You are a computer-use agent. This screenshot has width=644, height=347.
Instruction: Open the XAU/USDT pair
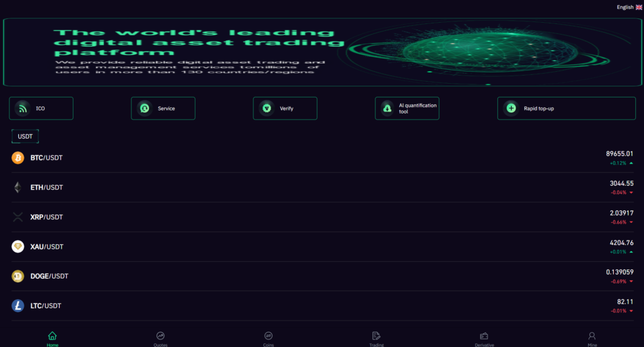point(322,247)
